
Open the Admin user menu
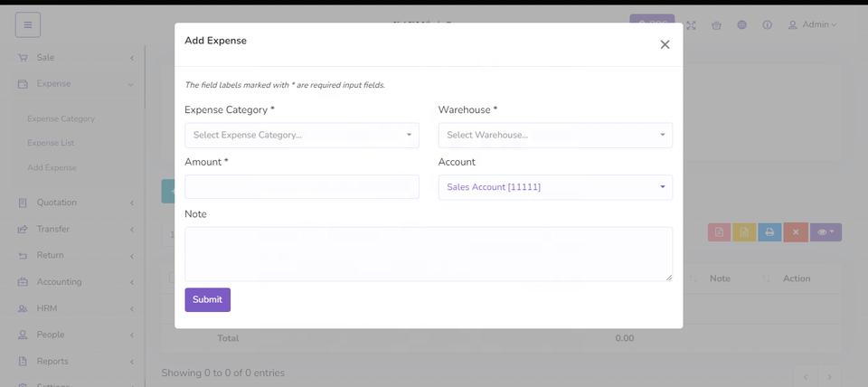[x=813, y=24]
